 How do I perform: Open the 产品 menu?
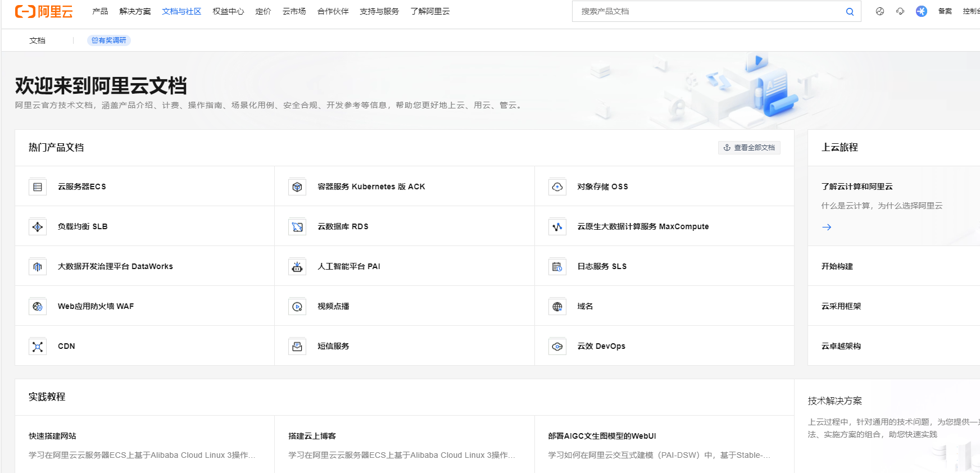pyautogui.click(x=100, y=11)
